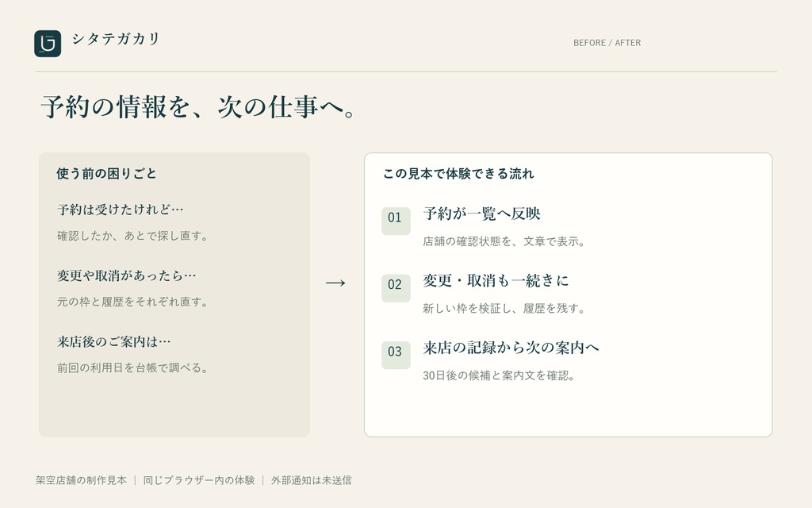Viewport: 812px width, 508px height.
Task: Click the footer text 同じブラウザー内の体験
Action: click(199, 480)
